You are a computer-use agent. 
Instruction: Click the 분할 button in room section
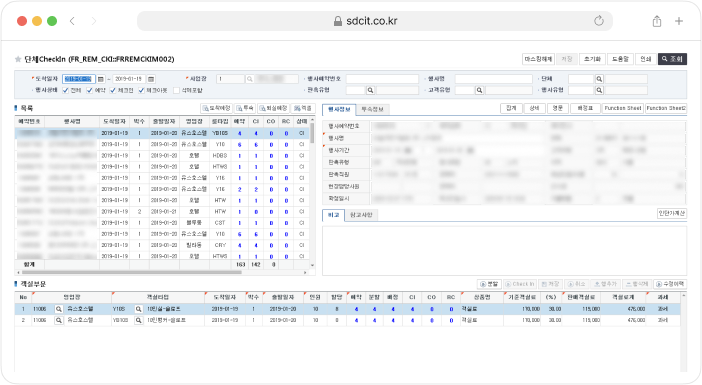489,284
